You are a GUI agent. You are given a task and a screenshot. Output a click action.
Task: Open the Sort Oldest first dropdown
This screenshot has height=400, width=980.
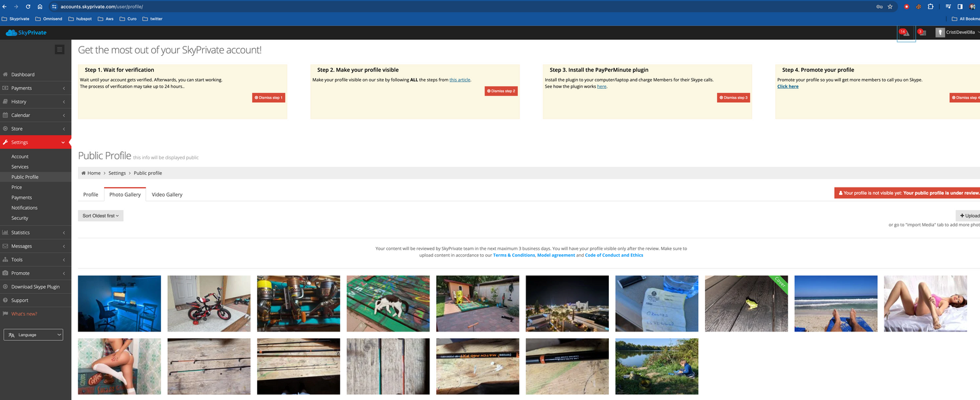[100, 216]
